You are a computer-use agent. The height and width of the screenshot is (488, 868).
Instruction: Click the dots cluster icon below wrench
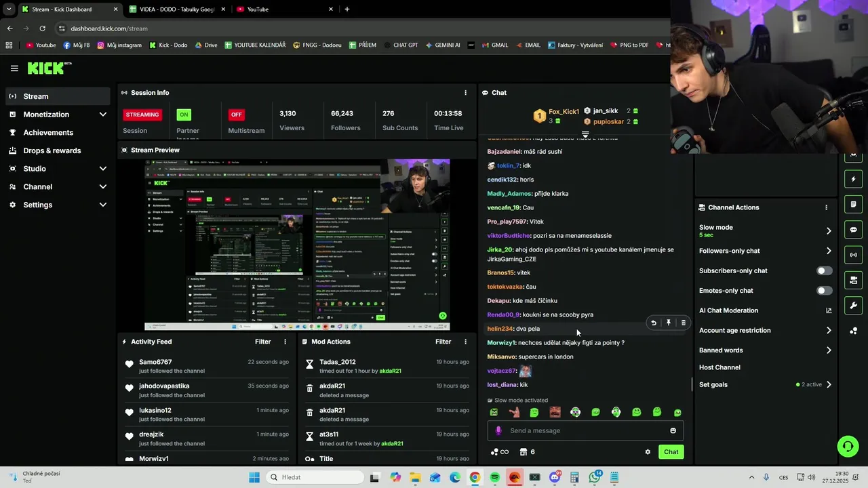click(853, 331)
